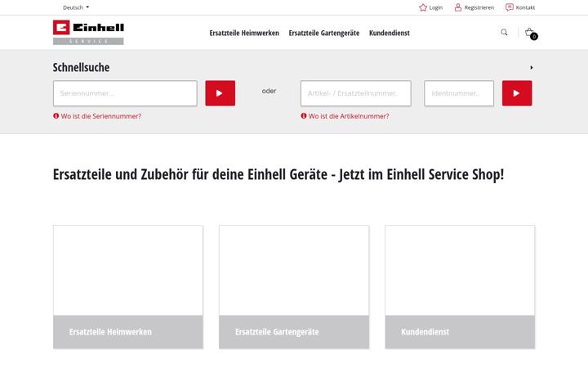Screen dimensions: 588x368
Task: Submit serial number search red button
Action: tap(220, 93)
